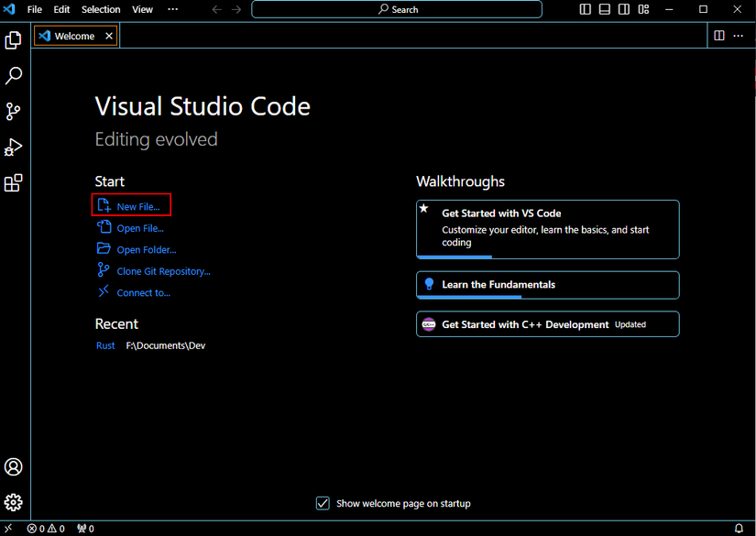Click the Updated label on C++ walkthrough
Screen dimensions: 756x536
tap(630, 324)
